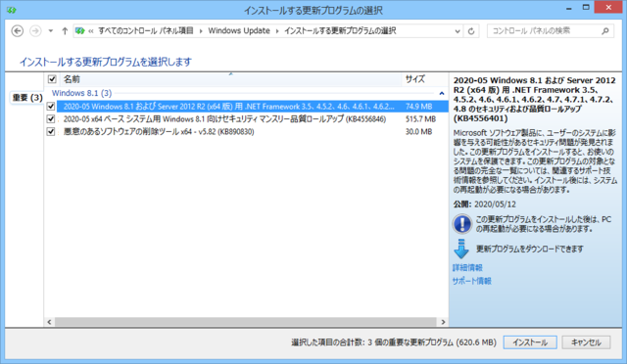Screen dimensions: 627x364
Task: Click the blue download arrow icon
Action: tap(461, 249)
